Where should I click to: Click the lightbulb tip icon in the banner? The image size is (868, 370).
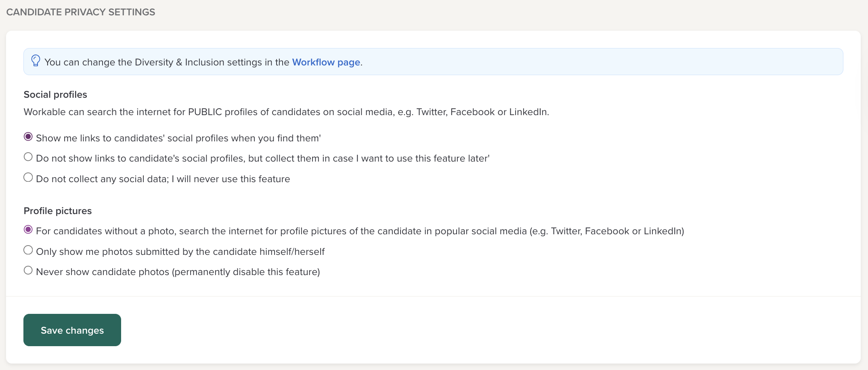pos(36,61)
